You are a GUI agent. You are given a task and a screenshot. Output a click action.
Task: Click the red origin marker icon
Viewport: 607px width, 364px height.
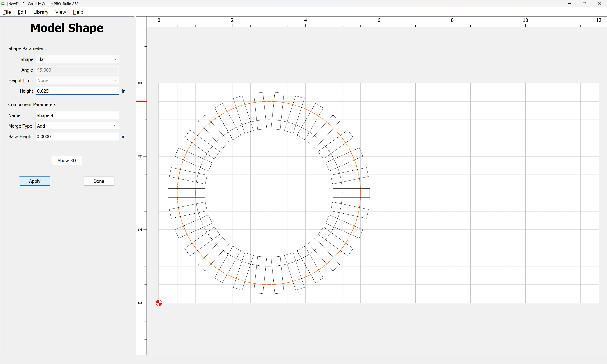[159, 303]
